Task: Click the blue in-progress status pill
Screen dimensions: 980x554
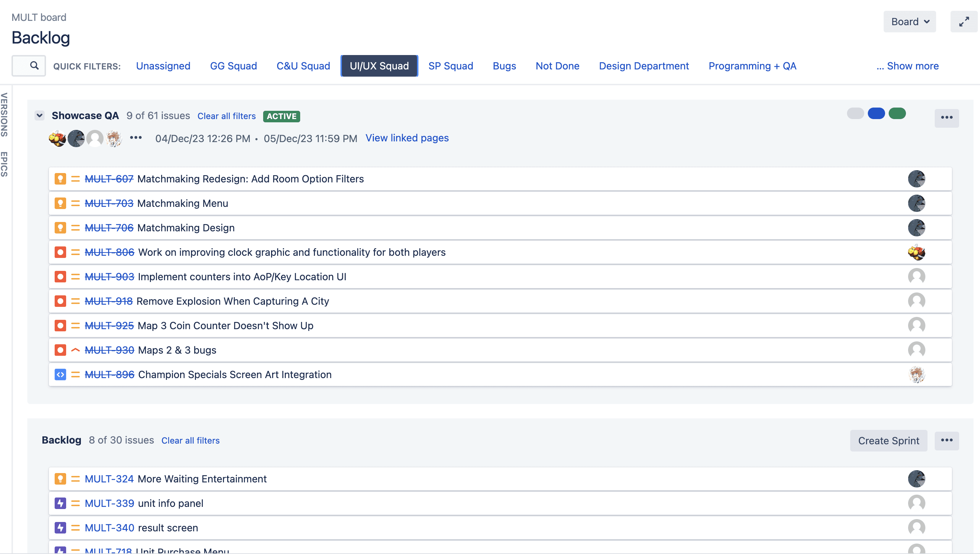Action: (x=876, y=113)
